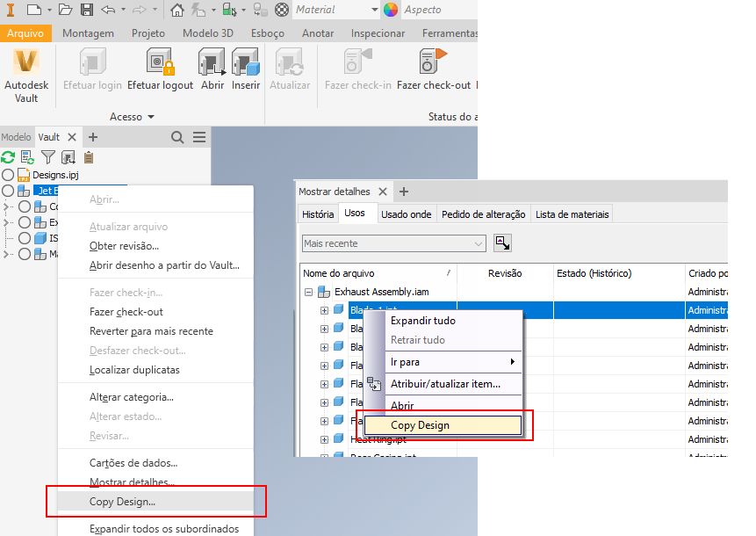Screen dimensions: 756x536
Task: Click the checkered sphere appearance icon
Action: coord(282,10)
